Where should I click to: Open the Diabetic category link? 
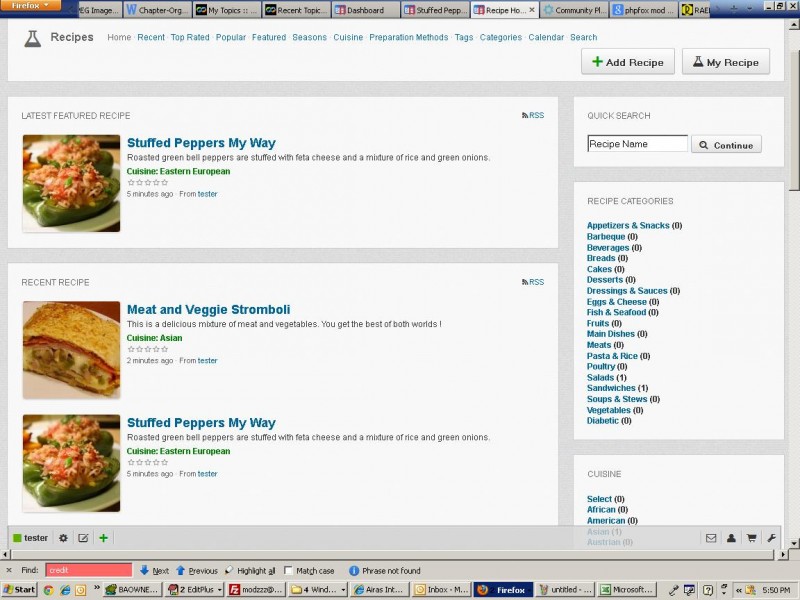click(603, 421)
